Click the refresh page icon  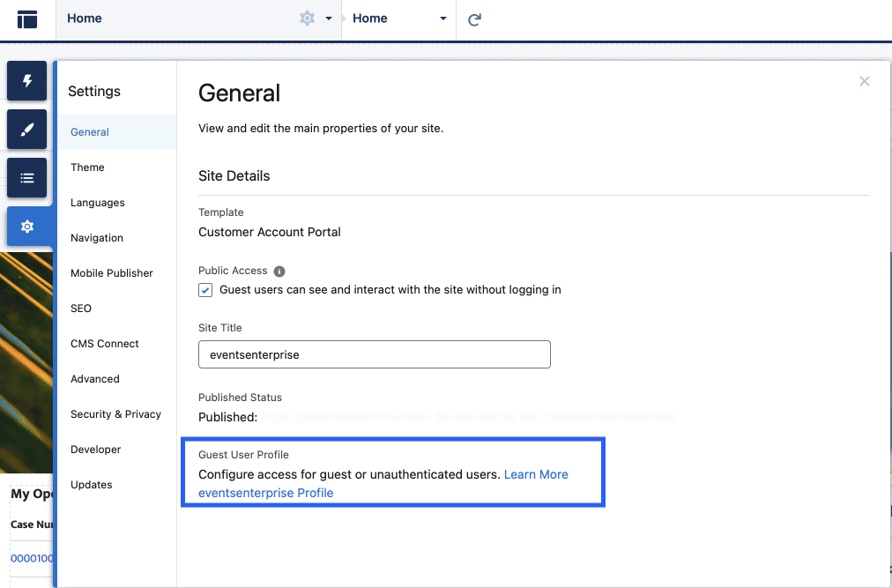474,19
